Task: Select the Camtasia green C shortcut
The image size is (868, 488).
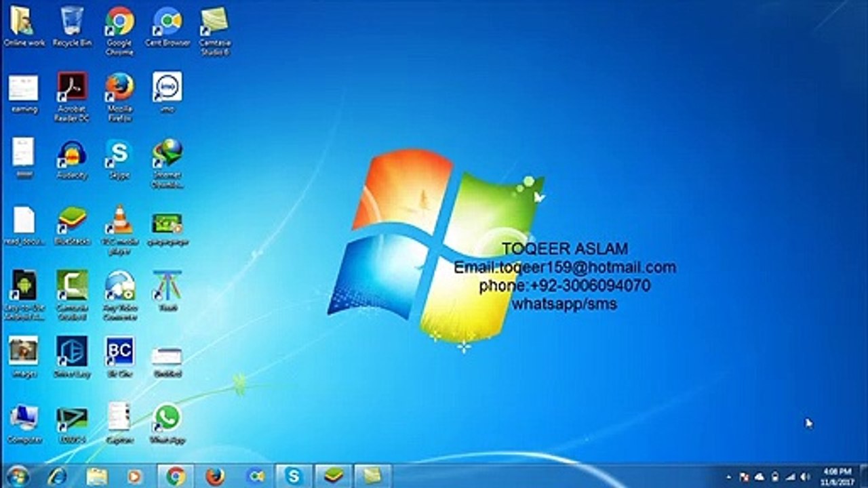Action: tap(72, 296)
